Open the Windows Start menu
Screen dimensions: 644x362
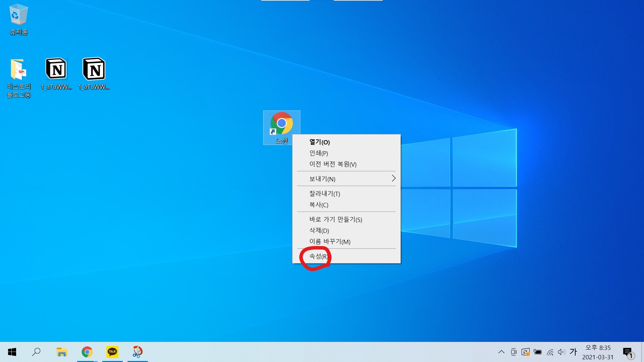pos(12,352)
